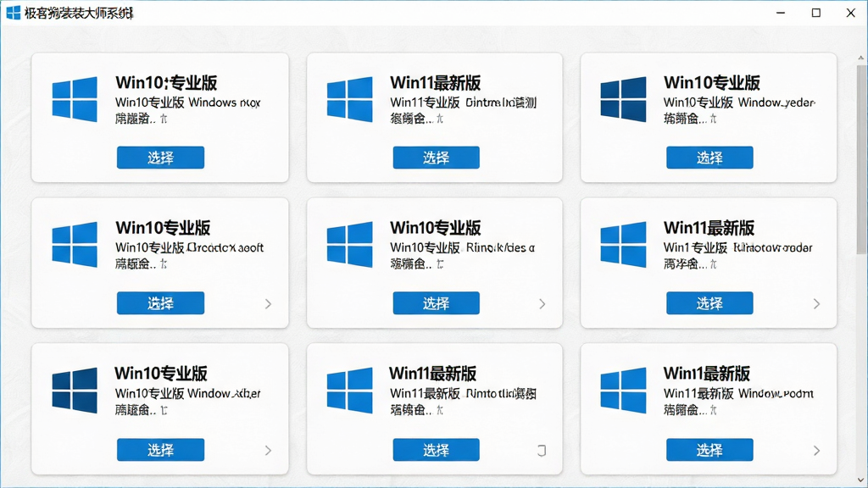The height and width of the screenshot is (488, 868).
Task: Click the description starting "Win1专业版" ending "roodar"
Action: (x=738, y=247)
